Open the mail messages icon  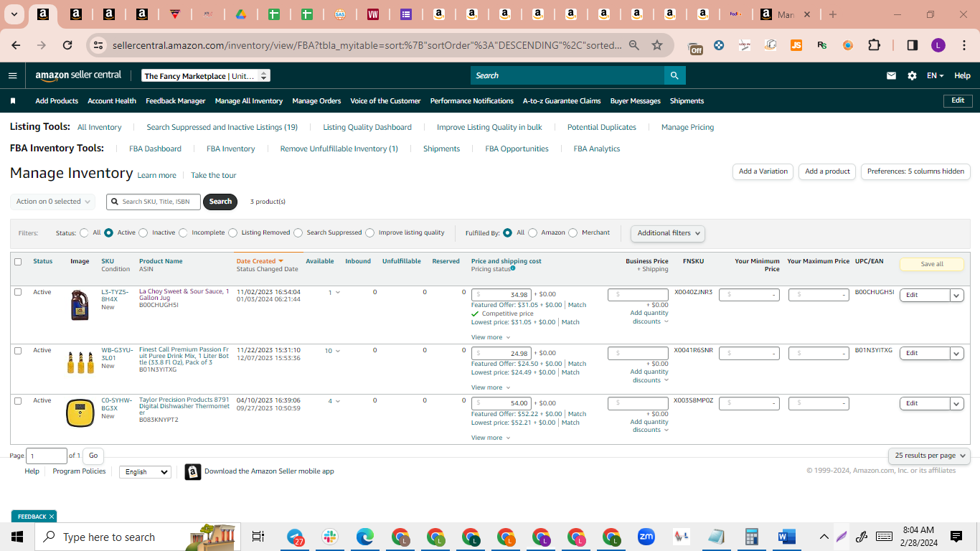pos(892,75)
